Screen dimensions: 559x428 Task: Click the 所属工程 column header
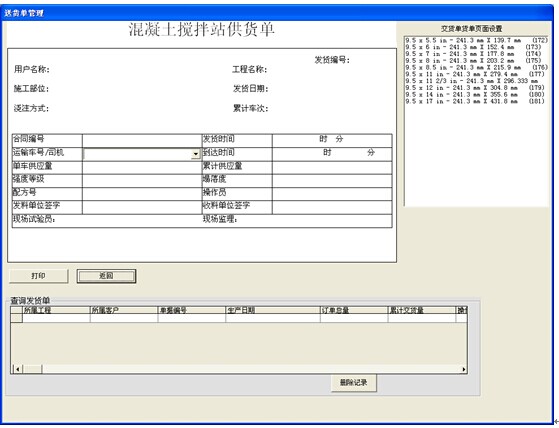click(x=56, y=310)
